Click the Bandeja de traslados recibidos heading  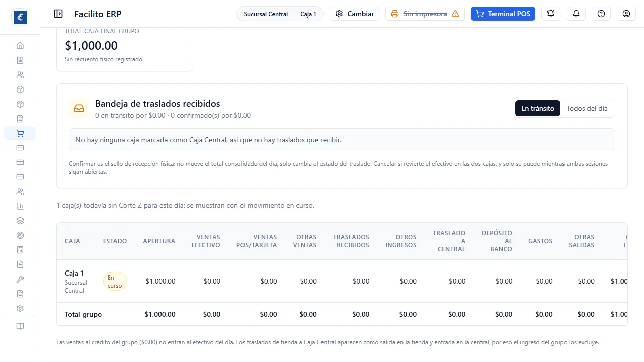click(157, 104)
